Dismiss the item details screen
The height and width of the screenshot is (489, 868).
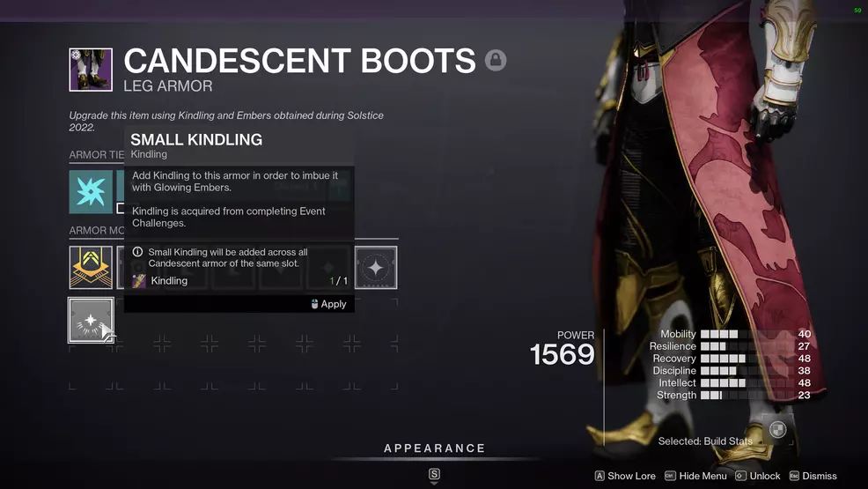pos(813,476)
